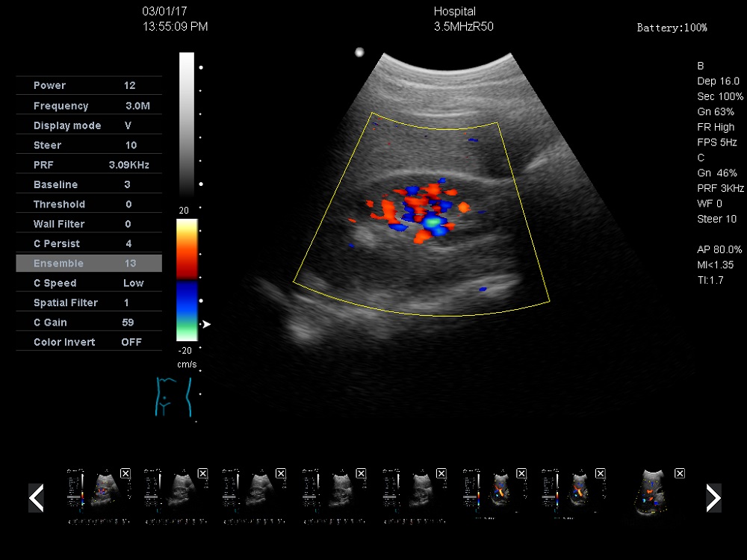Remove the seventh thumbnail via its X
Image resolution: width=747 pixels, height=560 pixels.
coord(601,473)
